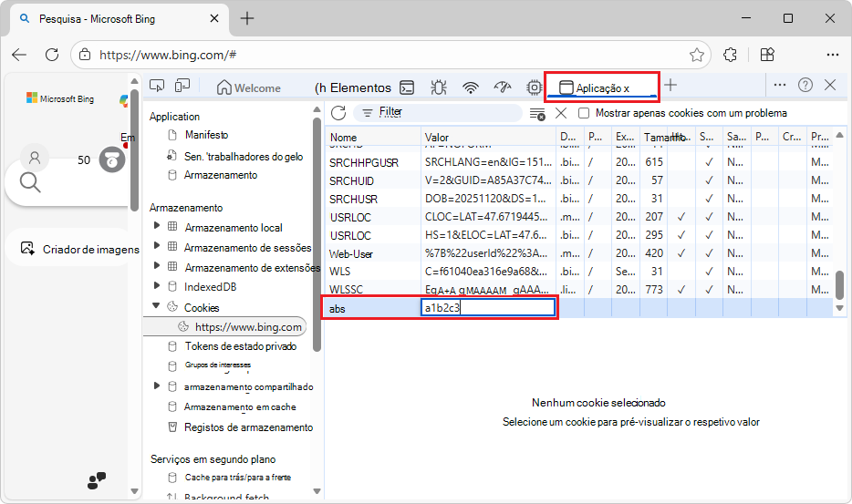The height and width of the screenshot is (504, 852).
Task: Reload the Bing page
Action: [x=52, y=55]
